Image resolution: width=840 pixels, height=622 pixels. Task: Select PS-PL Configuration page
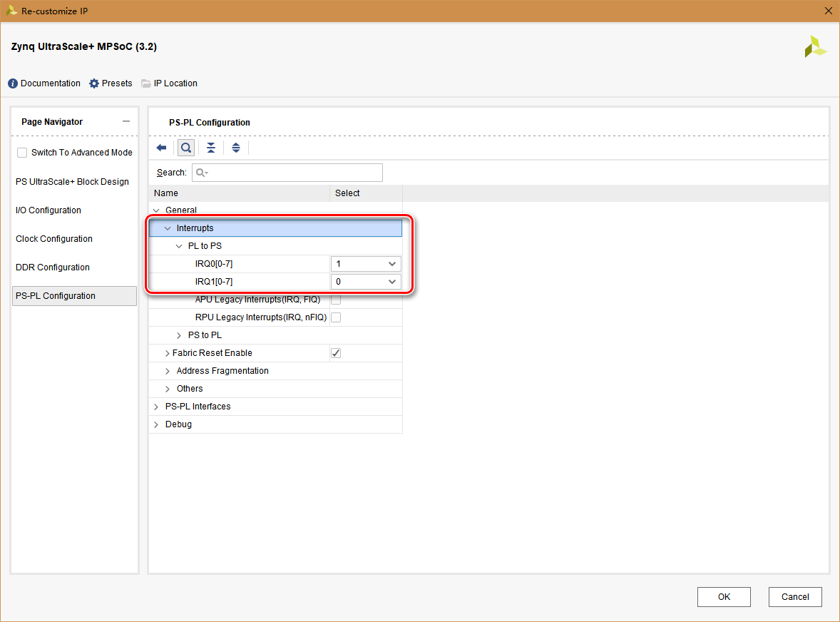click(x=74, y=296)
